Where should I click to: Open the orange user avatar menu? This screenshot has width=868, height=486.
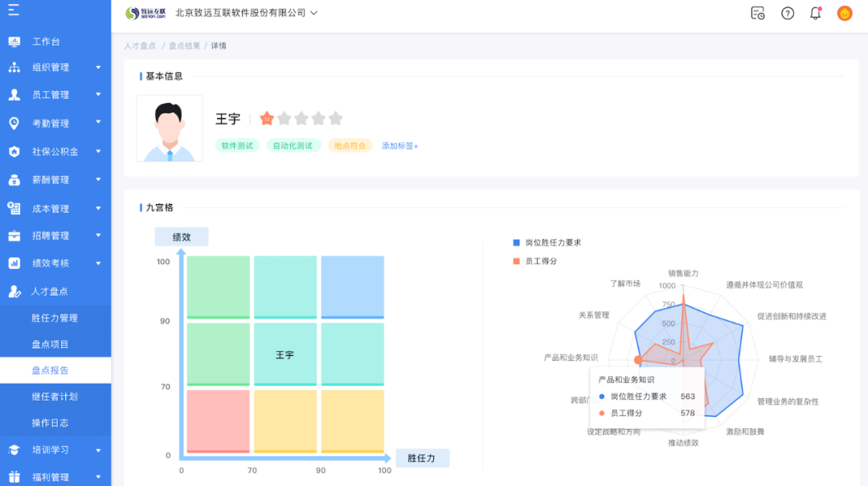point(843,13)
